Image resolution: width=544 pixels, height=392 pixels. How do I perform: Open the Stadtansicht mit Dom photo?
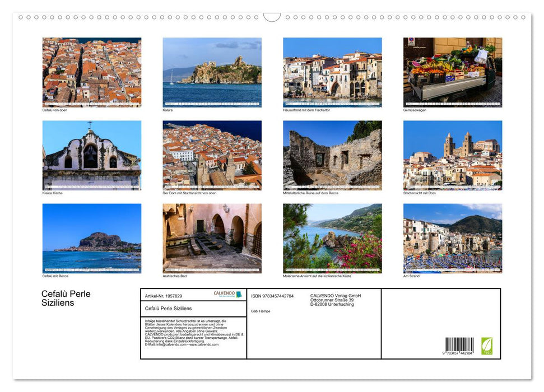click(x=452, y=154)
